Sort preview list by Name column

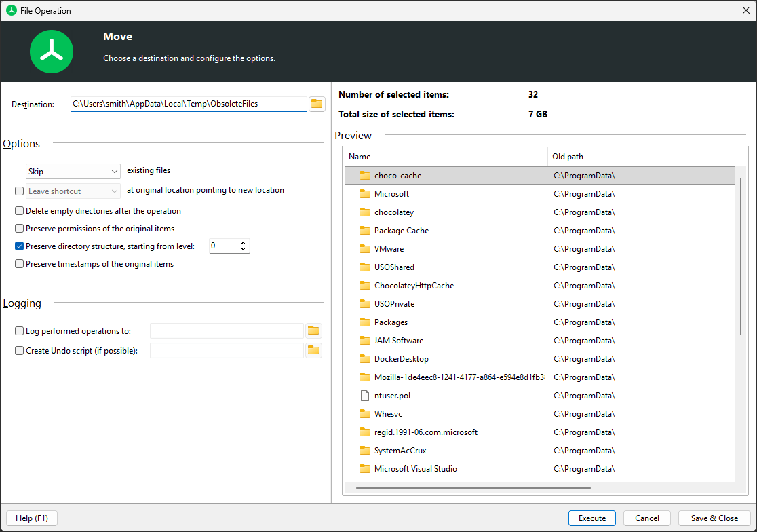pos(444,157)
